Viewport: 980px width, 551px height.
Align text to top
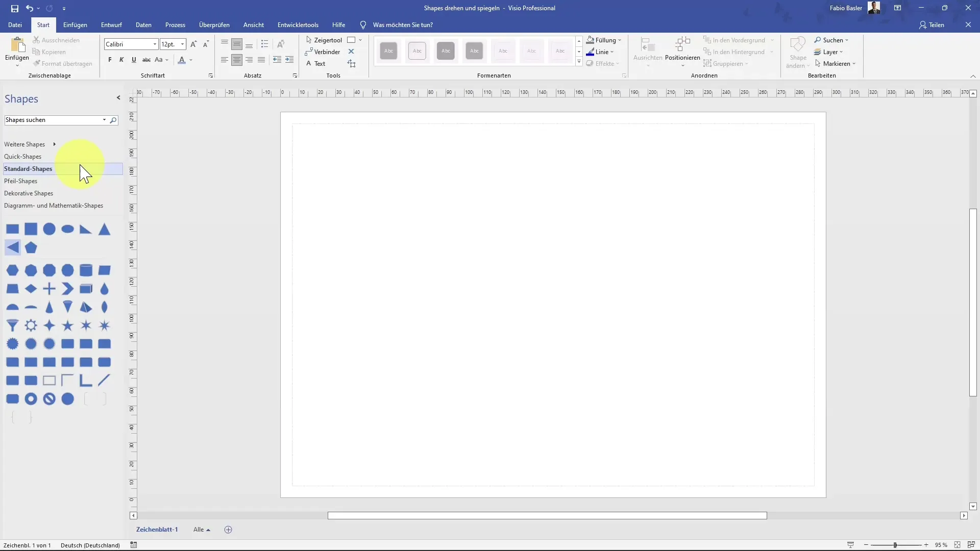pos(225,44)
